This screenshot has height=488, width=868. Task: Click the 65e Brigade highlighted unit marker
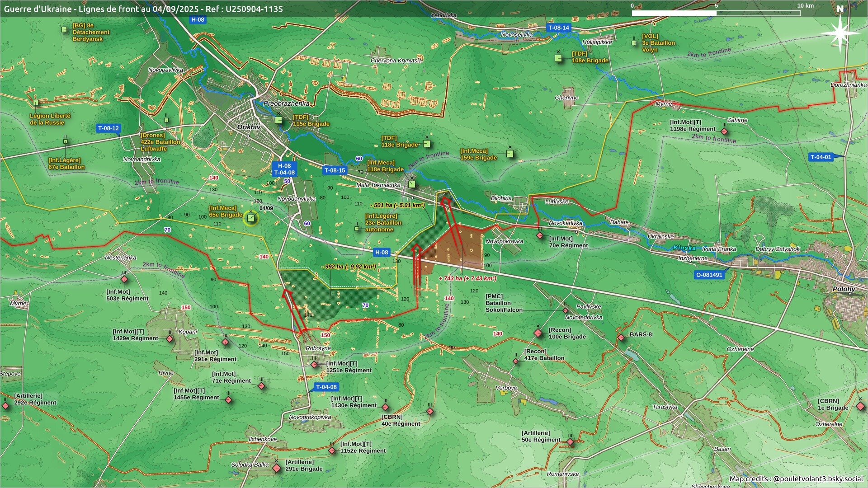click(251, 218)
